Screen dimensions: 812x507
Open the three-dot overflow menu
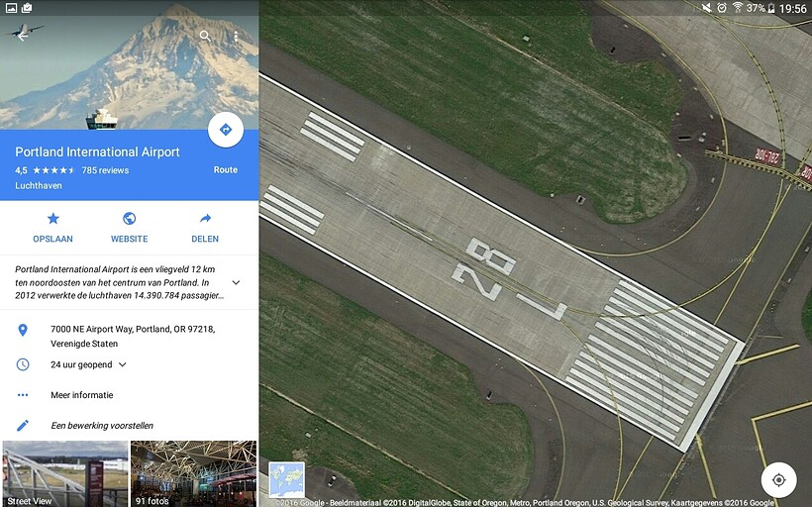tap(236, 37)
